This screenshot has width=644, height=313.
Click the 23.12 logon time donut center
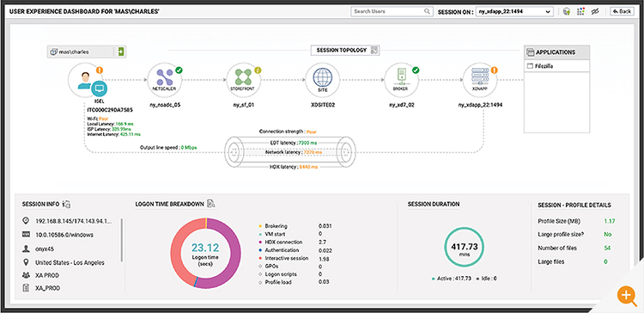tap(205, 253)
